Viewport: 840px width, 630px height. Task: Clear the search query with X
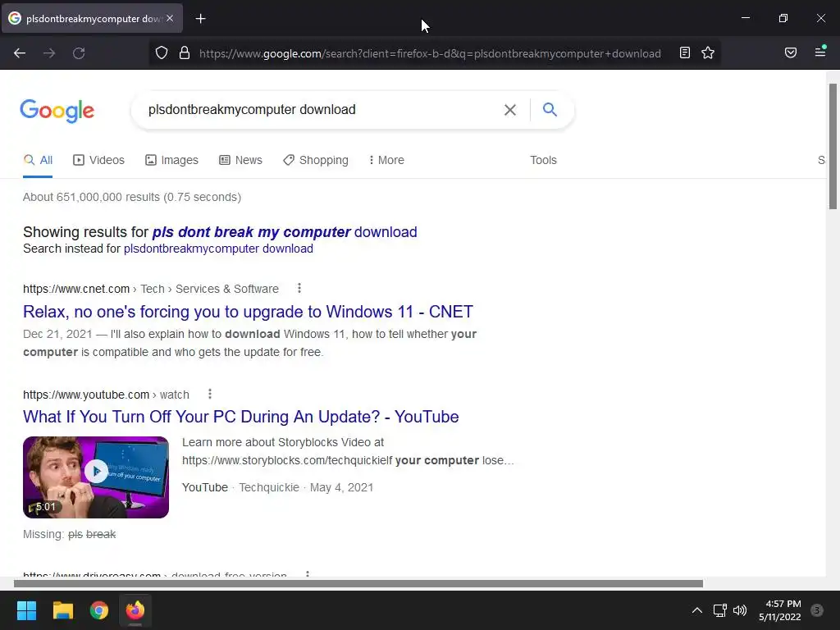[x=510, y=110]
